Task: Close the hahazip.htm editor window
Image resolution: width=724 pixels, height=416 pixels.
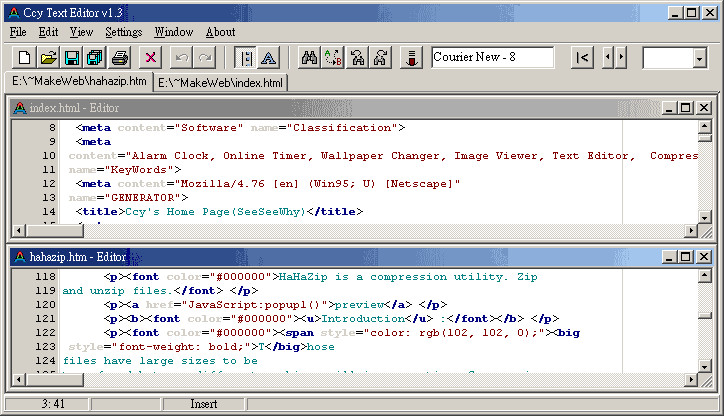Action: [x=704, y=257]
